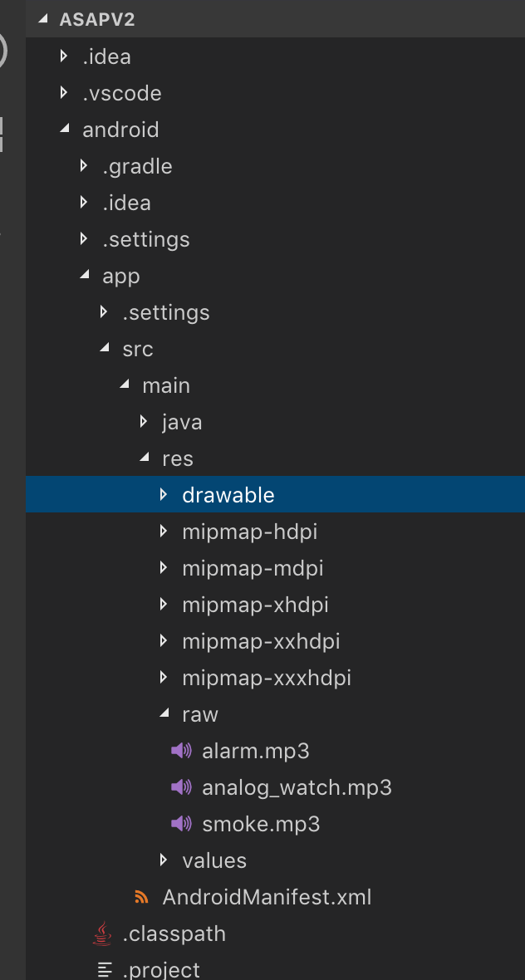
Task: Collapse the app folder arrow
Action: pyautogui.click(x=85, y=275)
